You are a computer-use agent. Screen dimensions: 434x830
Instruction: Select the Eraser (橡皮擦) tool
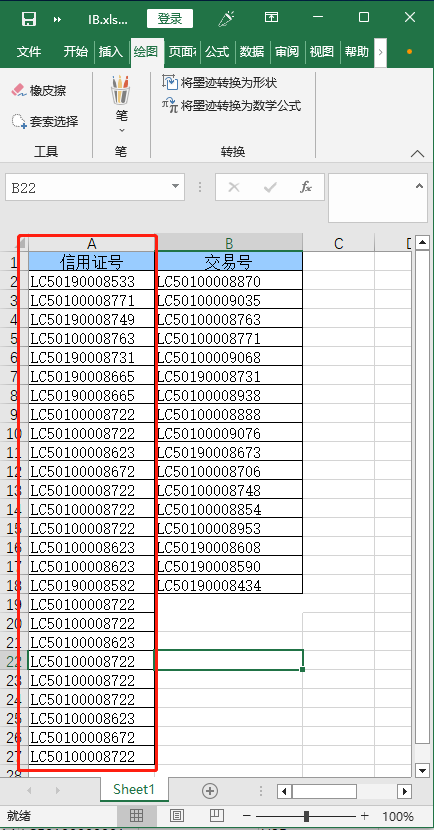(x=39, y=91)
